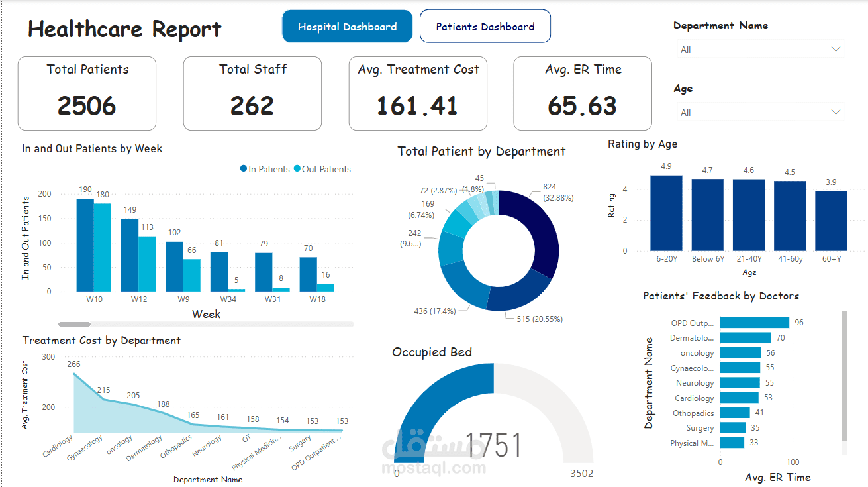The width and height of the screenshot is (868, 487).
Task: Toggle the Out Patients legend entry
Action: [x=322, y=169]
